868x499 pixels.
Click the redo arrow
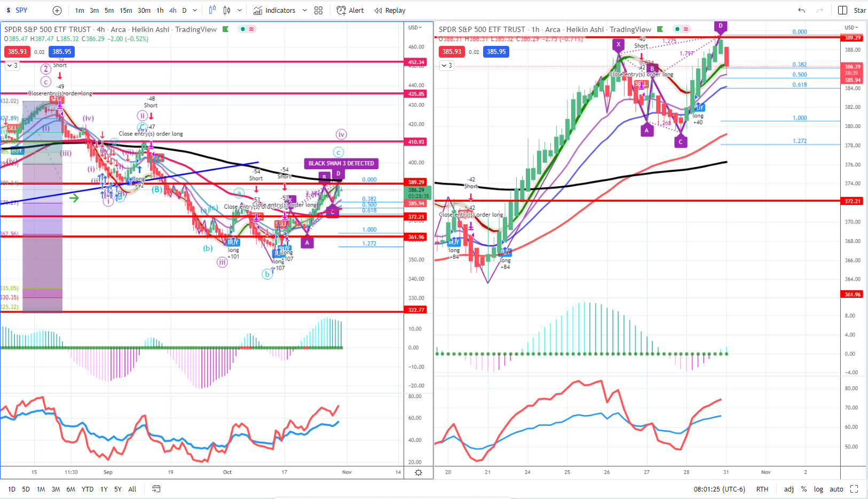[x=819, y=10]
